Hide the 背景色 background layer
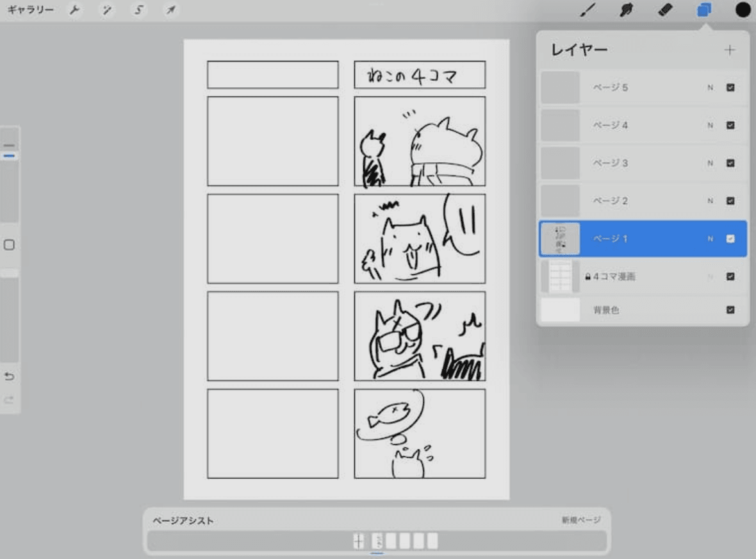756x559 pixels. (x=730, y=310)
